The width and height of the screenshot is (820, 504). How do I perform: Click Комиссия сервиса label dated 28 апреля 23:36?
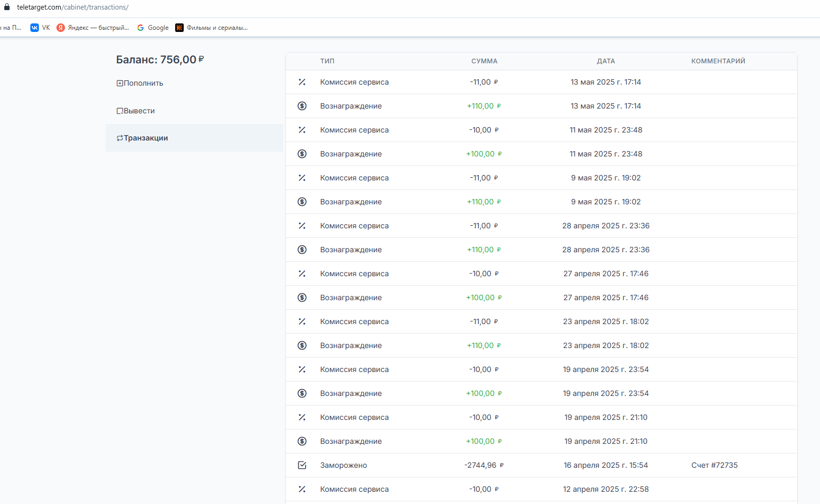tap(354, 226)
